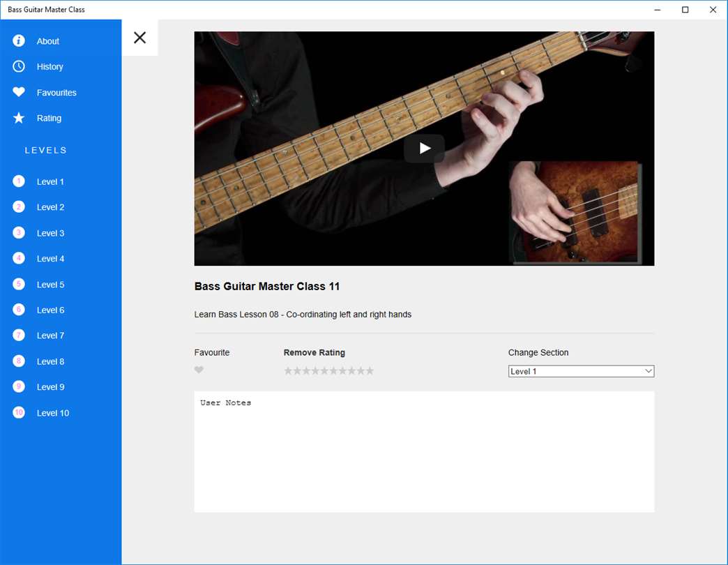Minimize the Bass Guitar Master Class window
Screen dimensions: 728x565
[x=657, y=9]
